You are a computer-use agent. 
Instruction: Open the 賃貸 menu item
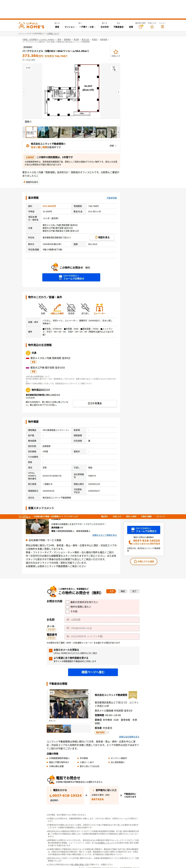tap(57, 27)
